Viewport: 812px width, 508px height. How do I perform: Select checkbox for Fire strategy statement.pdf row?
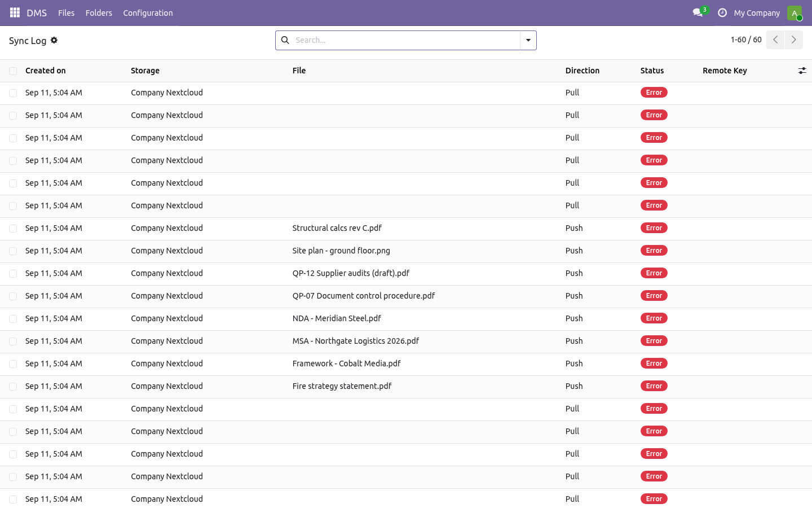(x=13, y=387)
